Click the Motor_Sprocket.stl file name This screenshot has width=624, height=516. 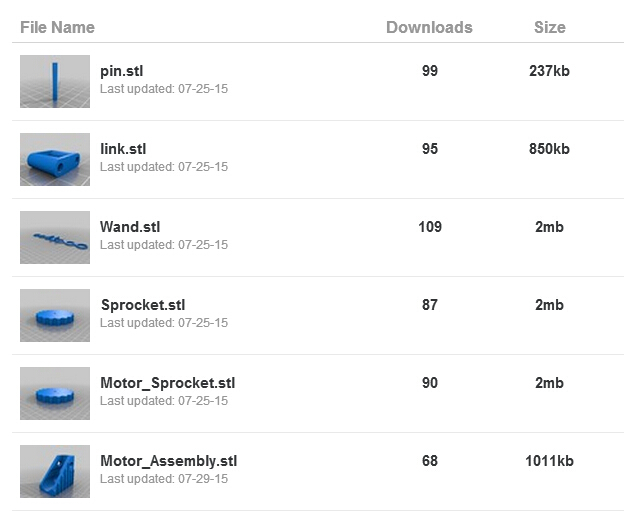pos(168,383)
